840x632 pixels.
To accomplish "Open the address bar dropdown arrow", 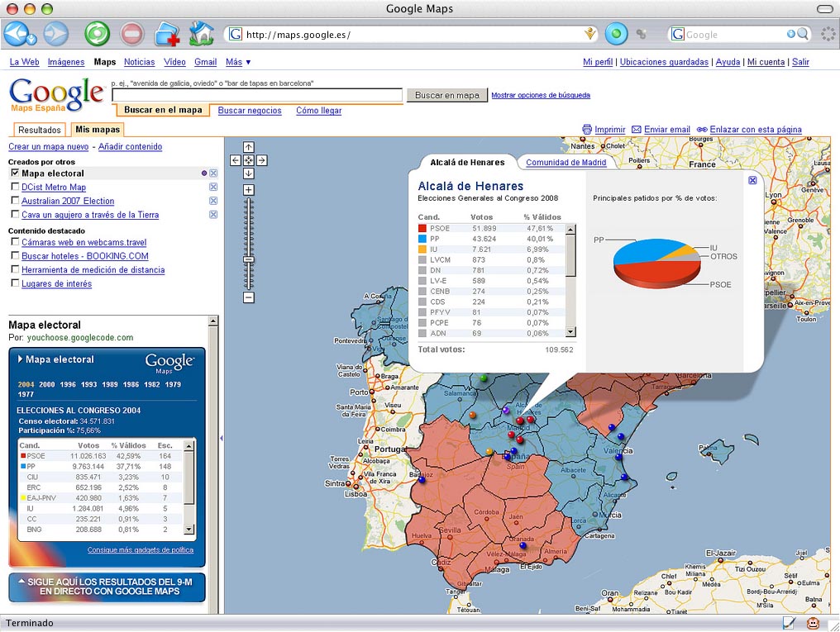I will [589, 34].
